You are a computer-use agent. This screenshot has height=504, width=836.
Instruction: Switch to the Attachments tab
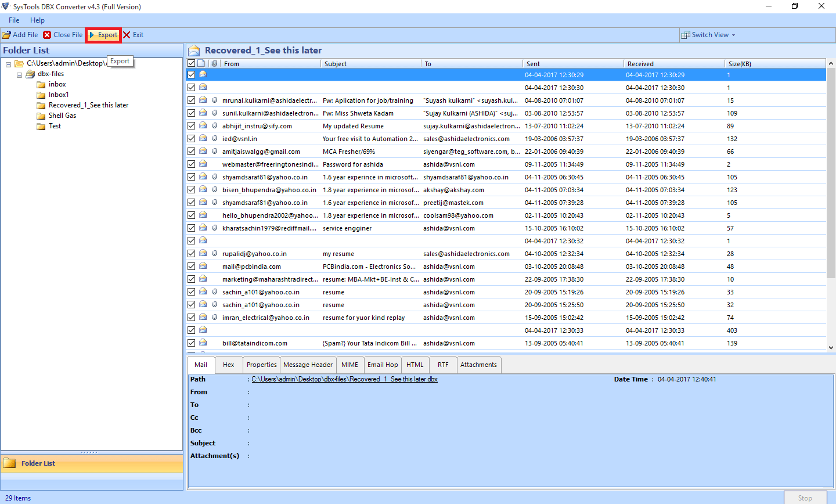click(x=478, y=365)
